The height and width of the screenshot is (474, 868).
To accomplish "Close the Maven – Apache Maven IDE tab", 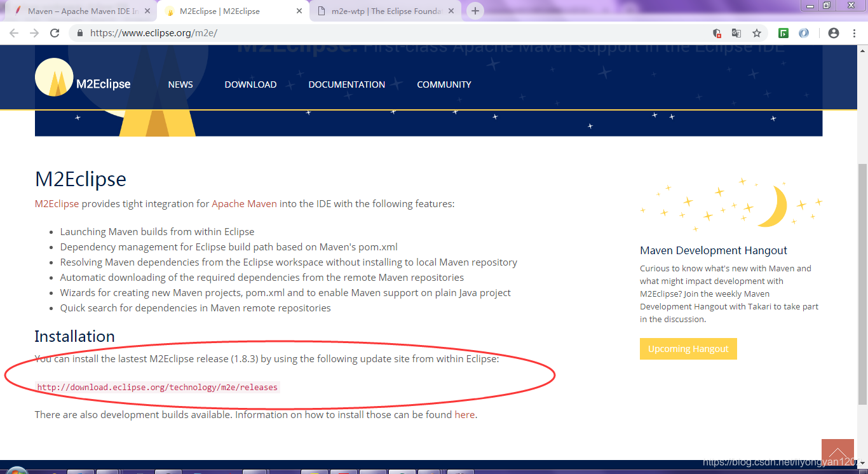I will pyautogui.click(x=147, y=11).
